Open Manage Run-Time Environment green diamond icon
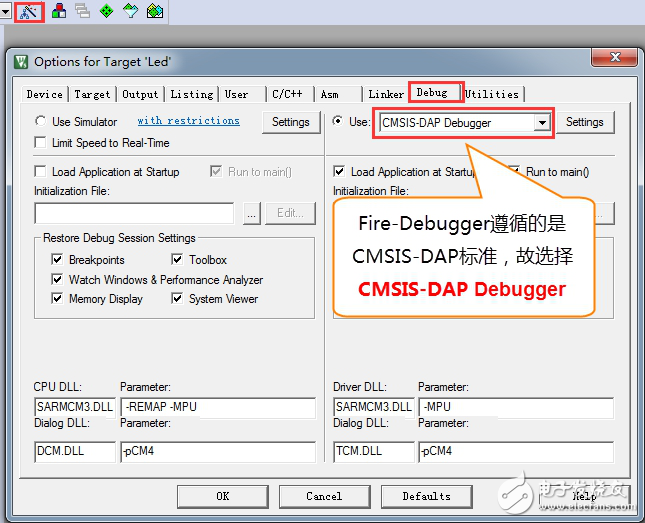645x523 pixels. [107, 12]
